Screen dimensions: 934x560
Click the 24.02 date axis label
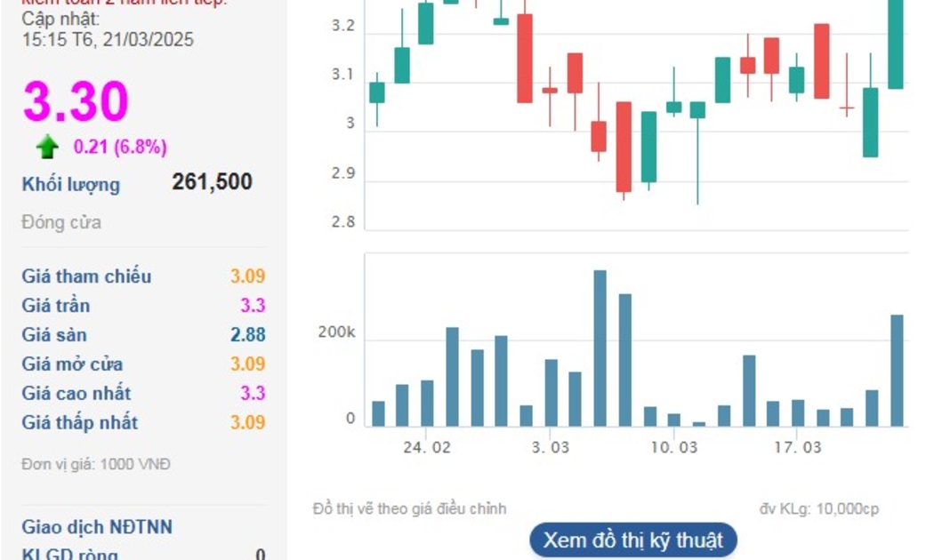coord(427,447)
